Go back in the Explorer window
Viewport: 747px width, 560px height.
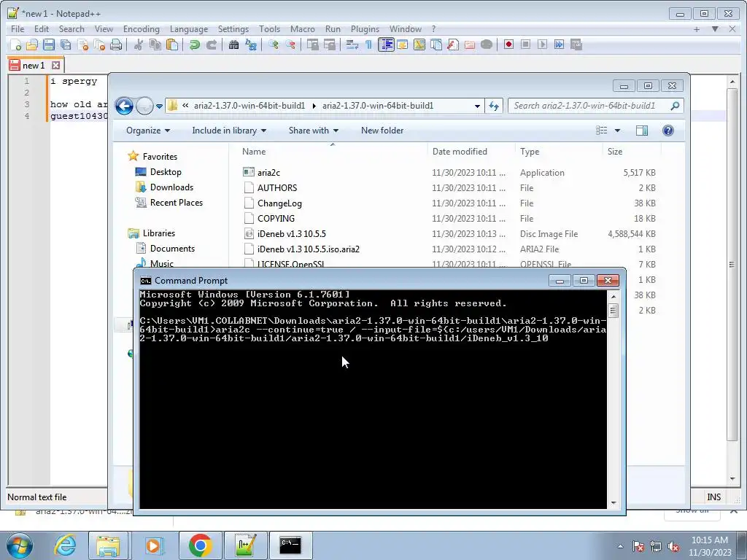click(124, 106)
